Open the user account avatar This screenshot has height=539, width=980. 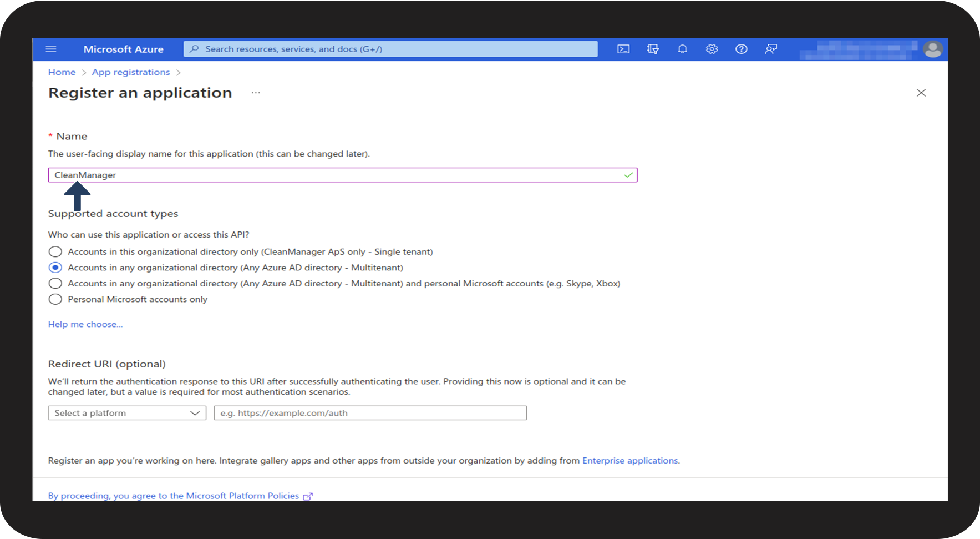932,49
